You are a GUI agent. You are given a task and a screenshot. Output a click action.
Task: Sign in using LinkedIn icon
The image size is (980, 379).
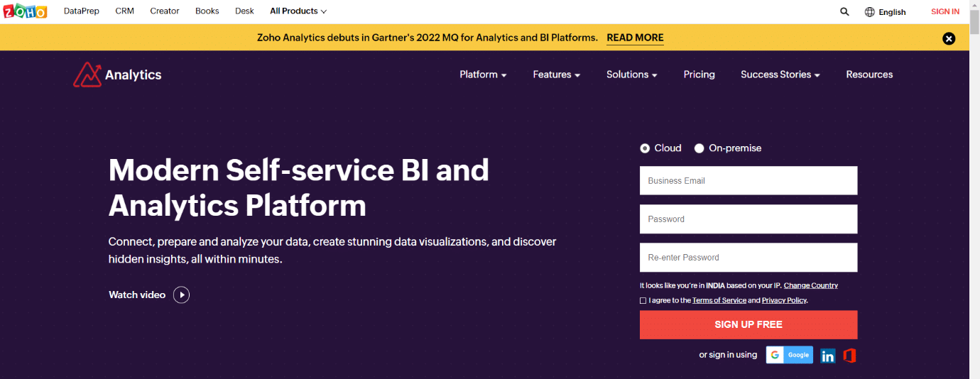point(828,356)
